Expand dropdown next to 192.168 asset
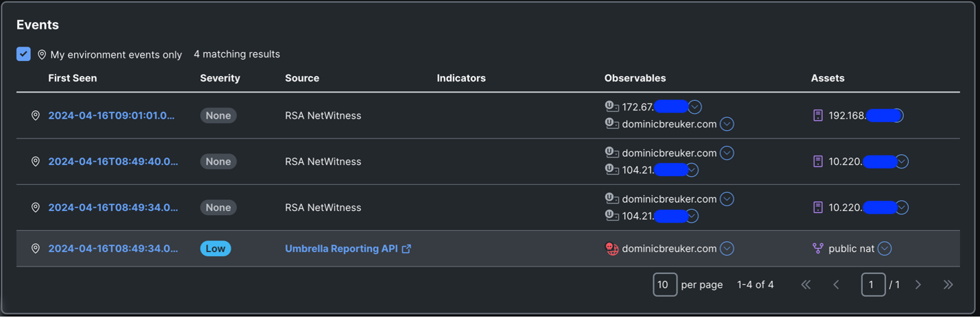This screenshot has width=980, height=320. pos(897,116)
